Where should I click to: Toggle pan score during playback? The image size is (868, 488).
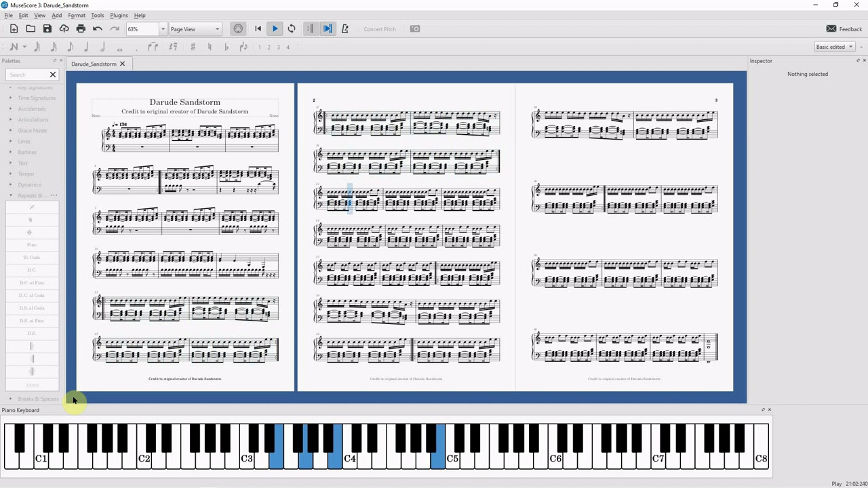click(328, 28)
